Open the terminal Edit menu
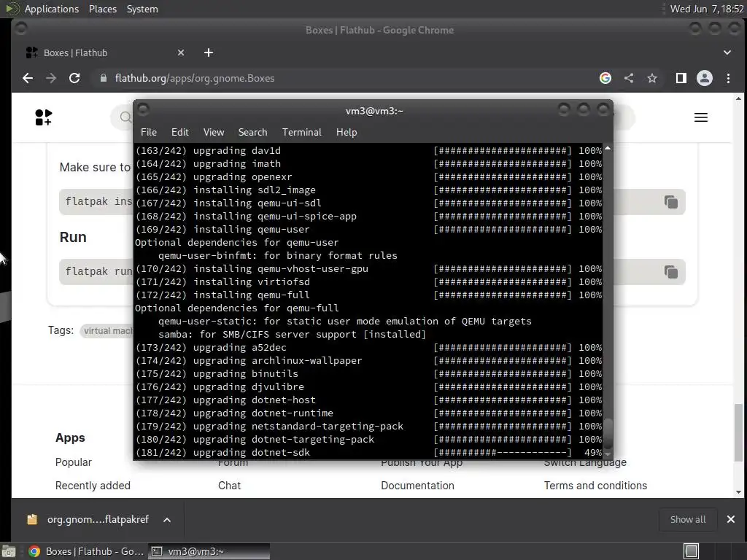 (180, 133)
